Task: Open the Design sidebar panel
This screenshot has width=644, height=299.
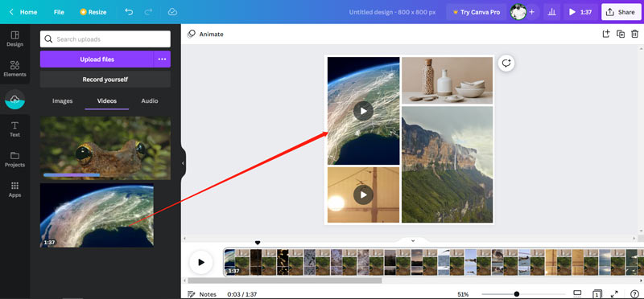Action: tap(14, 39)
